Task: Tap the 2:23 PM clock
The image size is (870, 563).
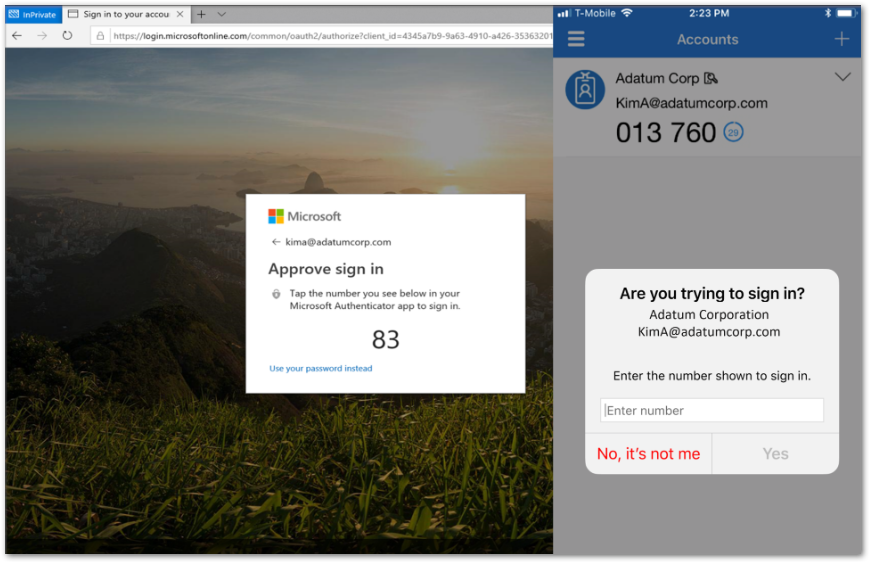Action: click(709, 13)
